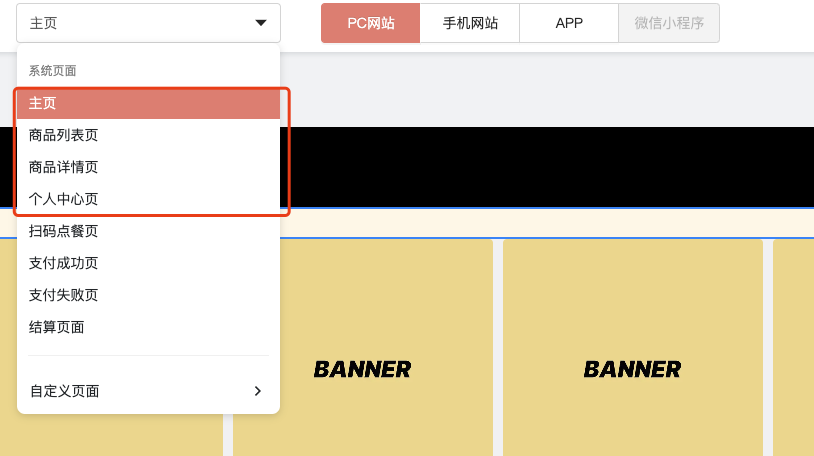Select the 结算页面 option
This screenshot has width=814, height=456.
click(148, 327)
